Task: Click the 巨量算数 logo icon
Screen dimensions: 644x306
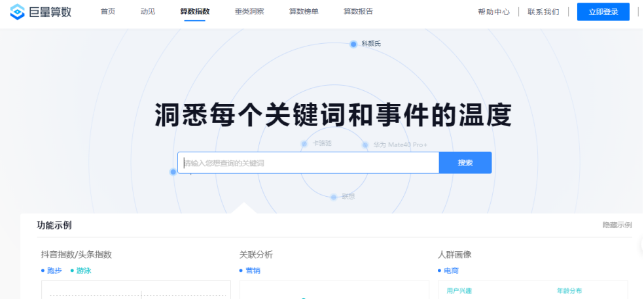Action: [17, 12]
